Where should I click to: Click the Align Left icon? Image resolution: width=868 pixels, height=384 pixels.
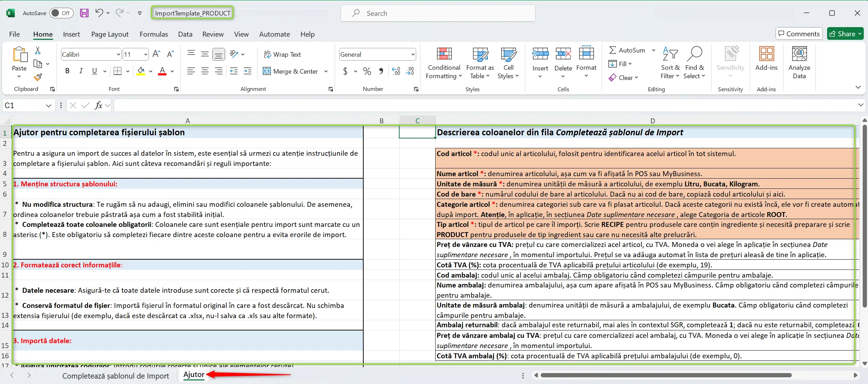tap(191, 71)
